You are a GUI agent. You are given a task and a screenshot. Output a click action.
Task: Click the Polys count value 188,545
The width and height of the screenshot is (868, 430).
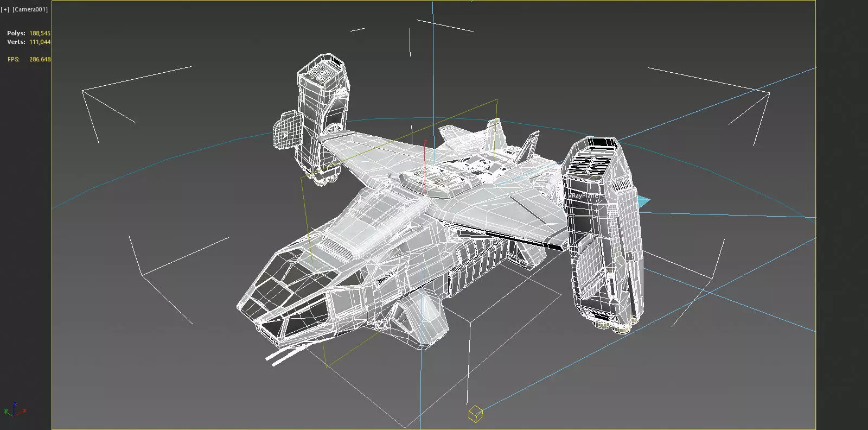40,33
